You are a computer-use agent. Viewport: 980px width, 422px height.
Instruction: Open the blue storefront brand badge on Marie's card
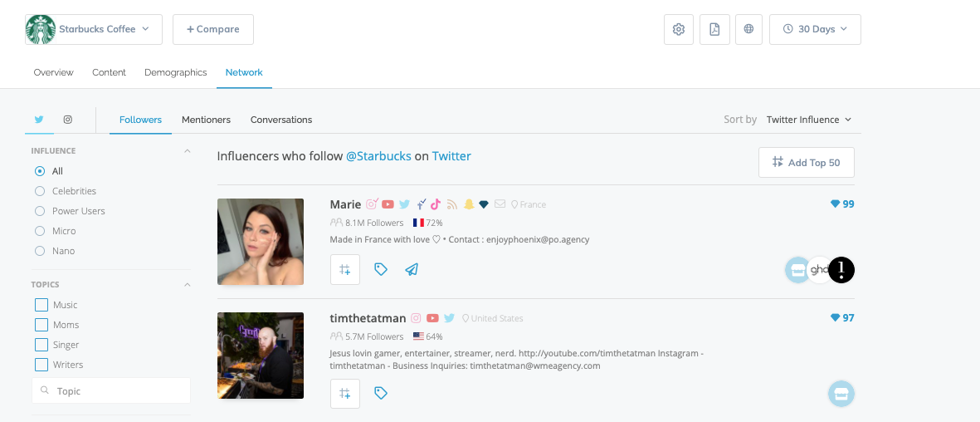pos(797,270)
